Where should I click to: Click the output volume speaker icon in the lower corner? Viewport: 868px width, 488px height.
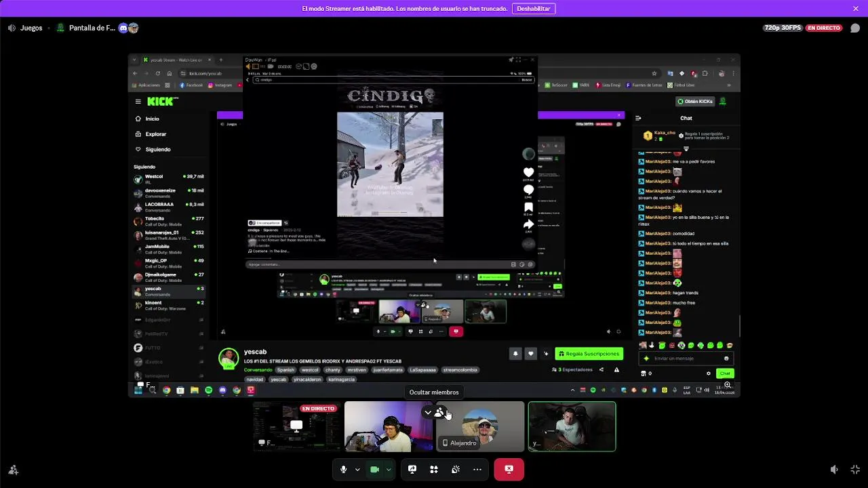[x=835, y=469]
